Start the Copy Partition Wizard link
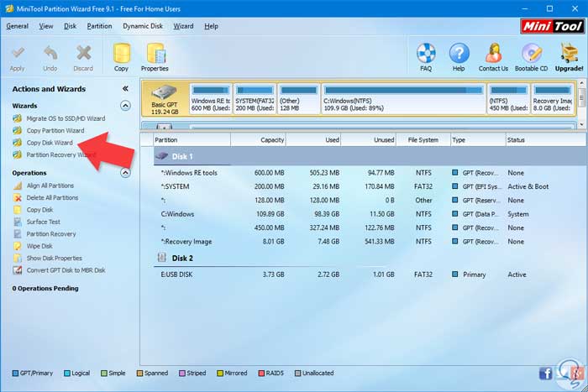Image resolution: width=588 pixels, height=392 pixels. [55, 130]
